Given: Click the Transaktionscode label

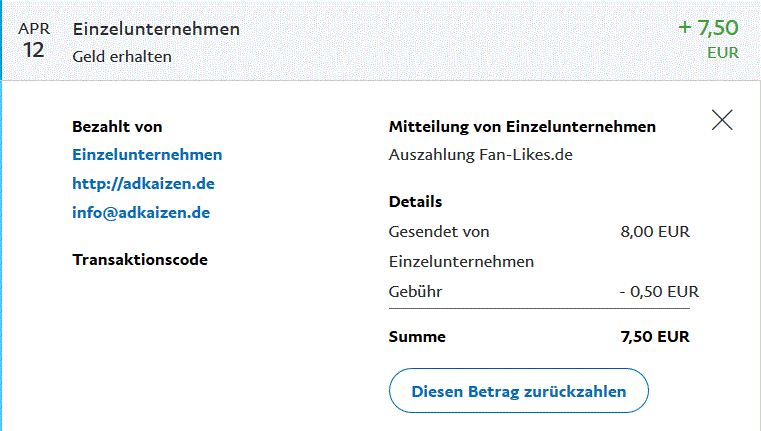Looking at the screenshot, I should tap(140, 260).
